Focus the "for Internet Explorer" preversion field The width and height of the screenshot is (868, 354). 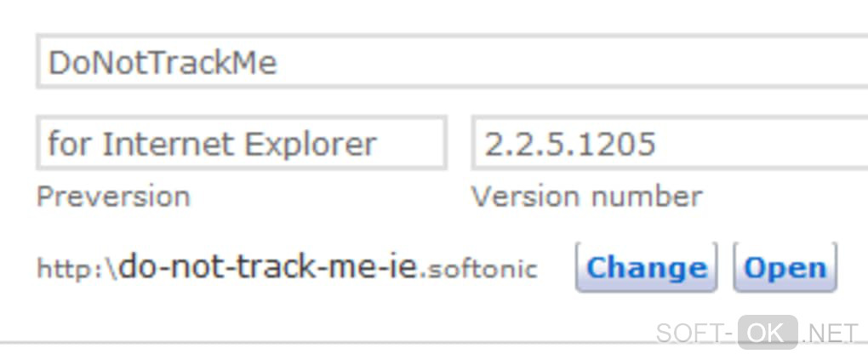pos(241,144)
